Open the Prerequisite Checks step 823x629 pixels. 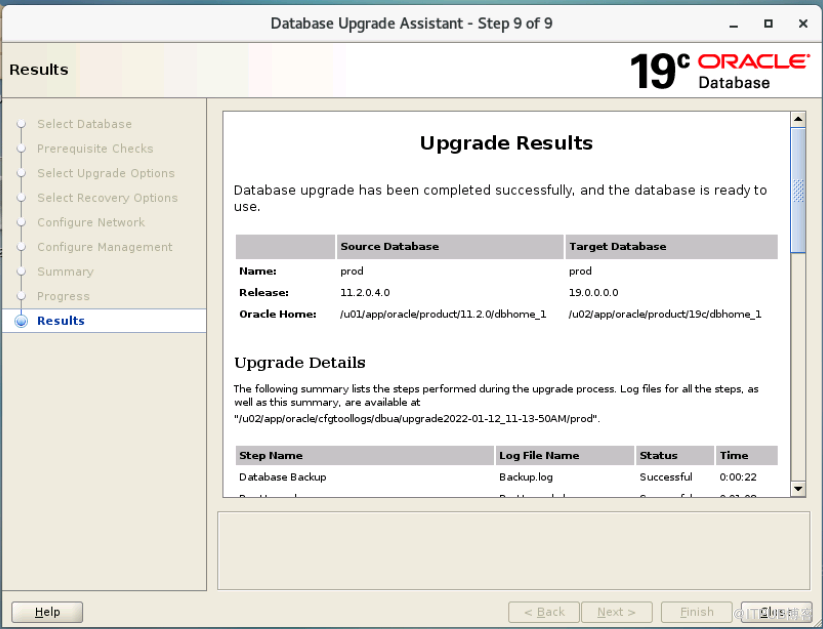95,149
